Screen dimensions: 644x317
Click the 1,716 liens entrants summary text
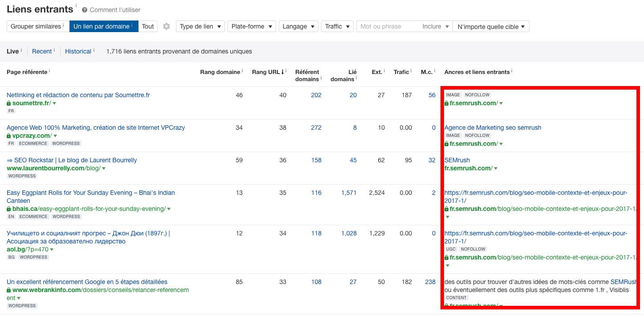[179, 51]
